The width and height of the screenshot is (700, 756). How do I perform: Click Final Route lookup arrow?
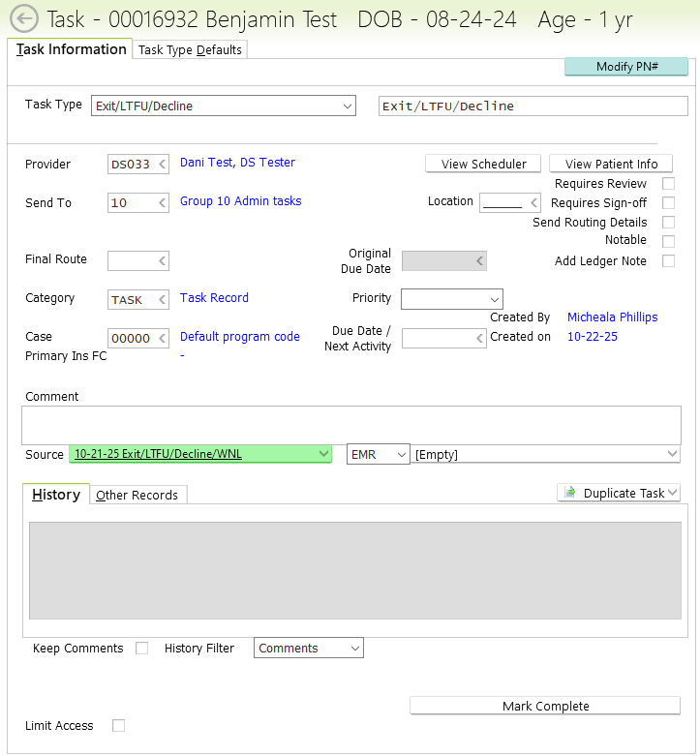pyautogui.click(x=162, y=260)
